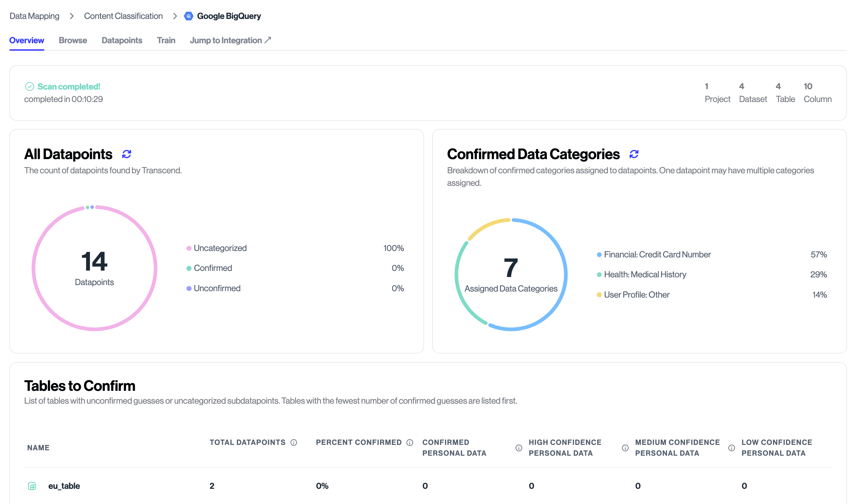This screenshot has height=504, width=856.
Task: Go back to Content Classification breadcrumb
Action: coord(123,16)
